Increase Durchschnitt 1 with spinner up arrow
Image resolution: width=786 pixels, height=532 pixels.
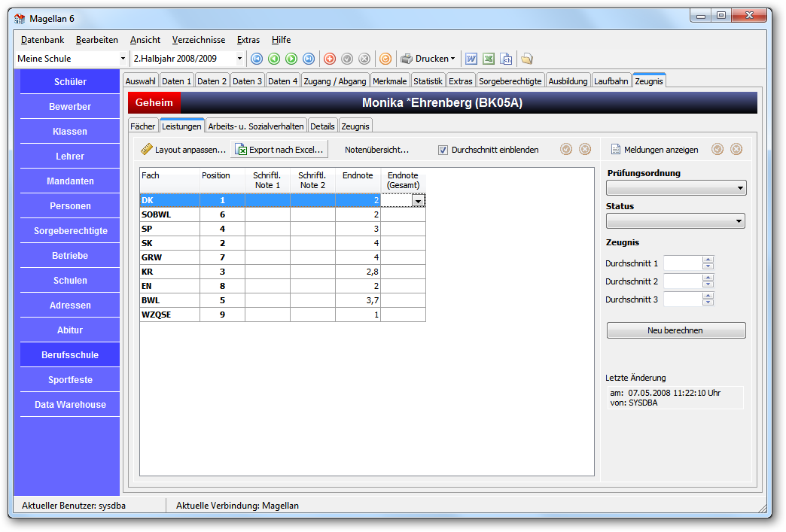tap(708, 260)
